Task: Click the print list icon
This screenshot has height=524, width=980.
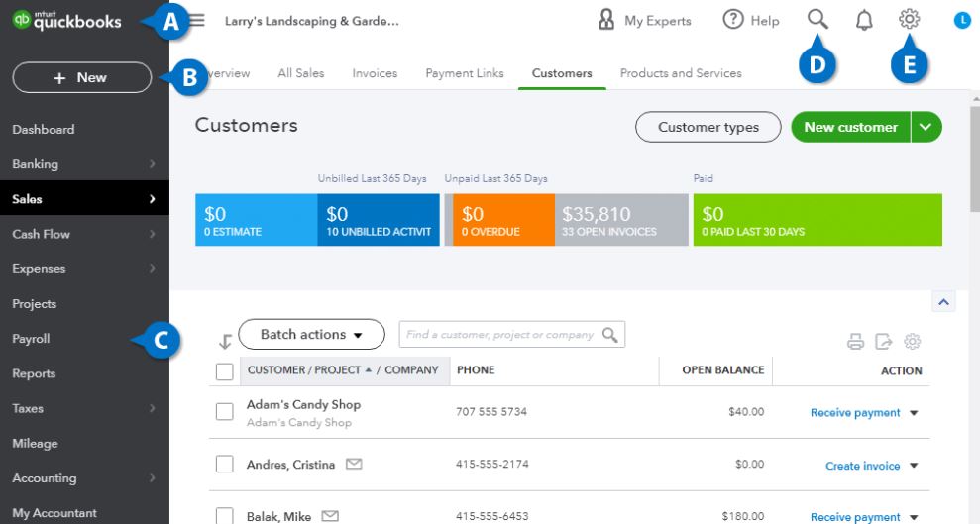Action: point(855,341)
